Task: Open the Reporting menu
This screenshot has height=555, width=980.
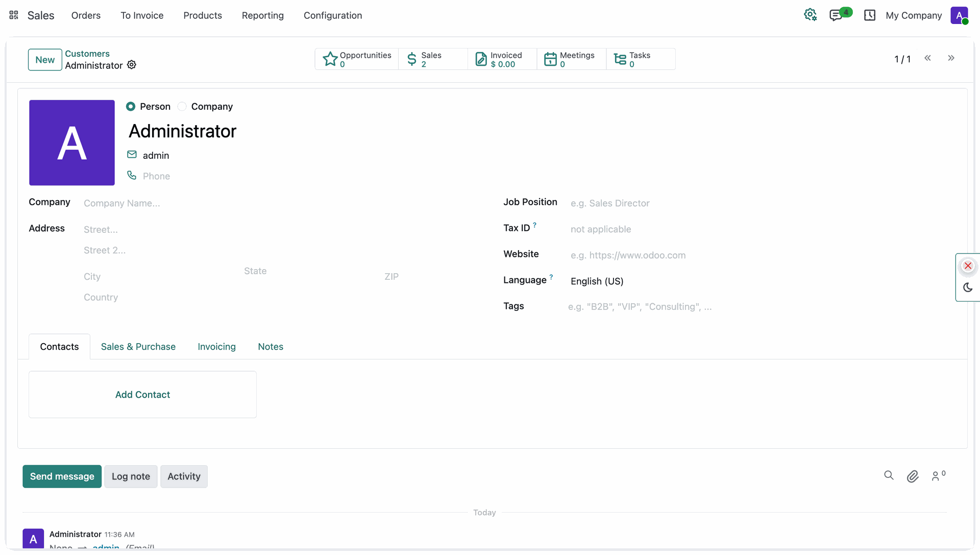Action: point(263,15)
